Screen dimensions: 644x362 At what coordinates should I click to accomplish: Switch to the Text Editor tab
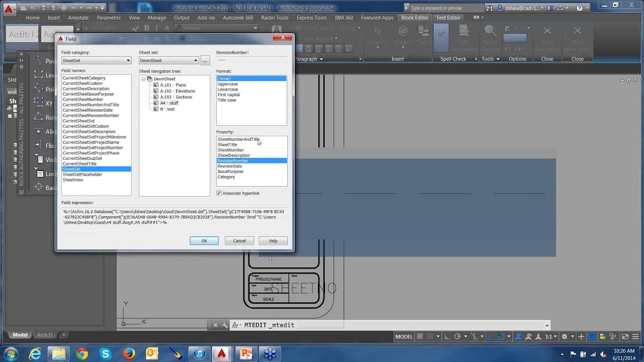coord(448,18)
